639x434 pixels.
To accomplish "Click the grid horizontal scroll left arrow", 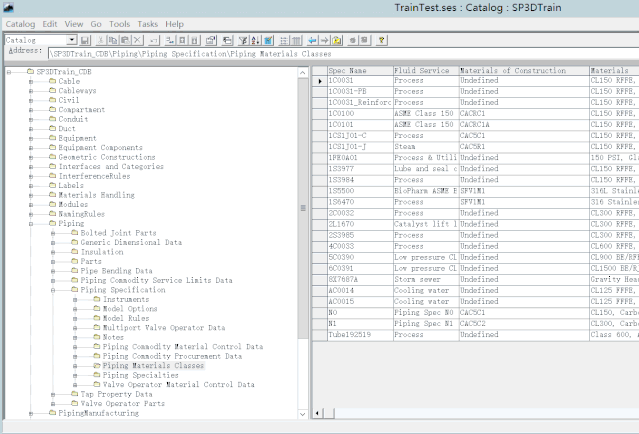I will pyautogui.click(x=317, y=413).
